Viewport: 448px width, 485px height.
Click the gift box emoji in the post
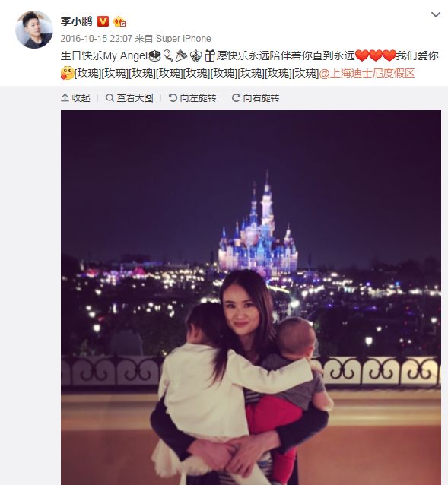(209, 55)
